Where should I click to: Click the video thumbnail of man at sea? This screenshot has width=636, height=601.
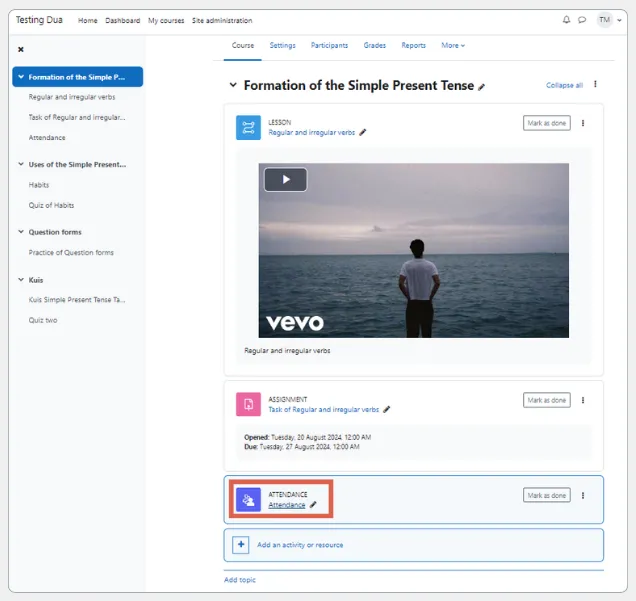[x=414, y=250]
